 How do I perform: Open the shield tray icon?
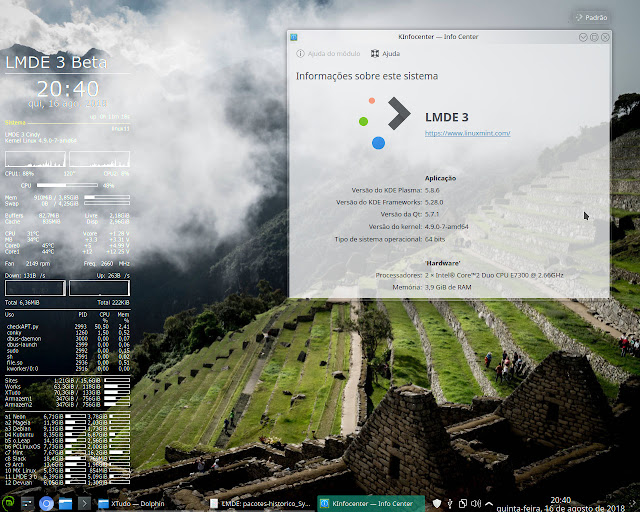tap(436, 504)
